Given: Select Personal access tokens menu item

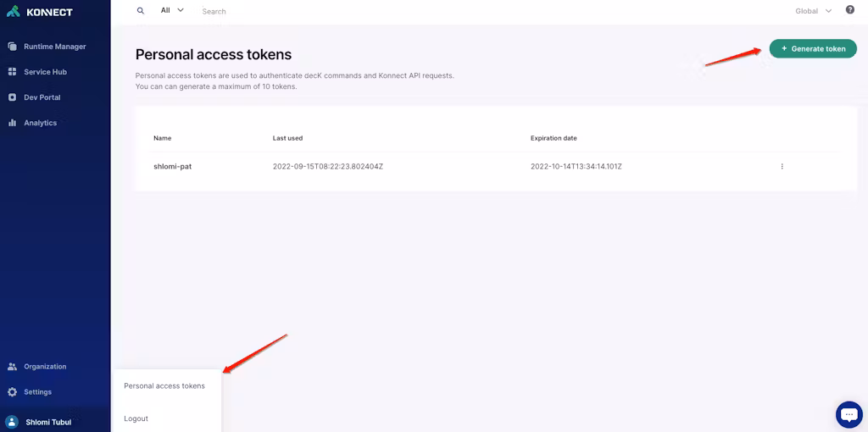Looking at the screenshot, I should [164, 386].
